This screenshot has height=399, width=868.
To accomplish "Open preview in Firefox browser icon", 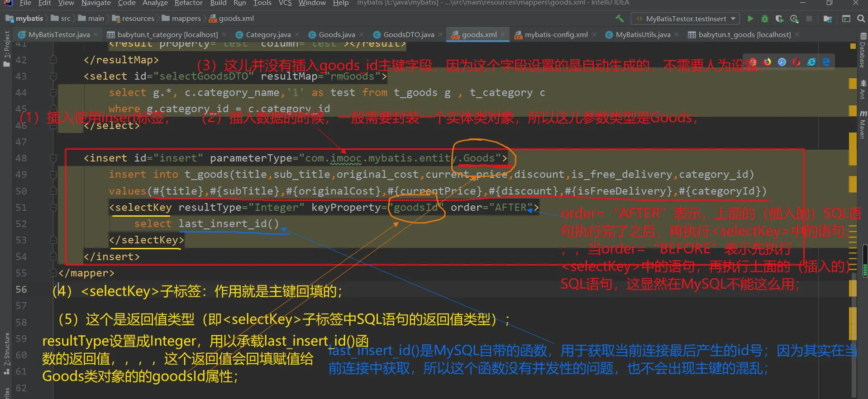I will click(768, 62).
